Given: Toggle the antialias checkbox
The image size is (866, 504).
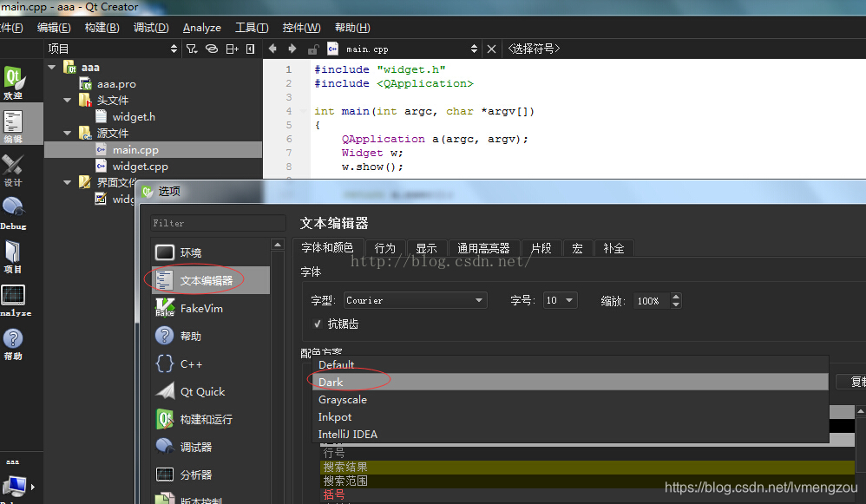Looking at the screenshot, I should [x=318, y=324].
